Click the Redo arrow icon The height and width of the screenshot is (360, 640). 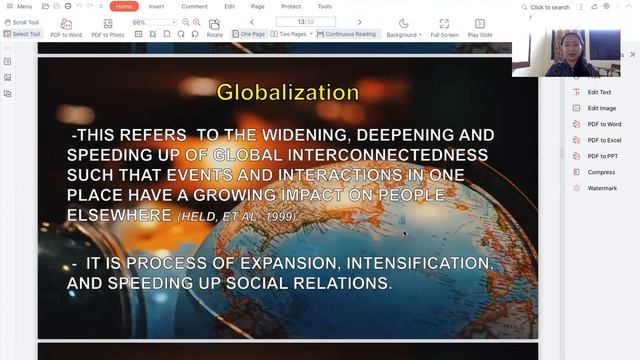pyautogui.click(x=90, y=7)
